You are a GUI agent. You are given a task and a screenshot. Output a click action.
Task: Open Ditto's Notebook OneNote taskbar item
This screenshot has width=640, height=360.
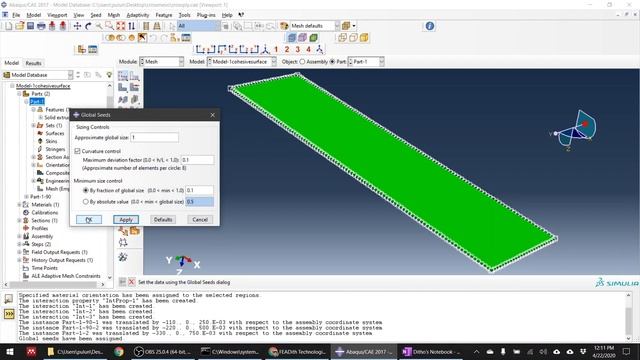tap(431, 352)
